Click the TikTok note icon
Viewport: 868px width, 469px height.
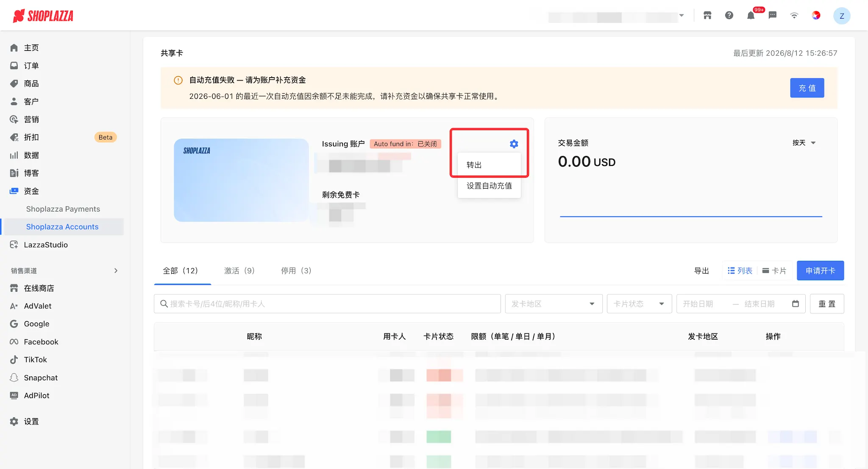click(14, 360)
